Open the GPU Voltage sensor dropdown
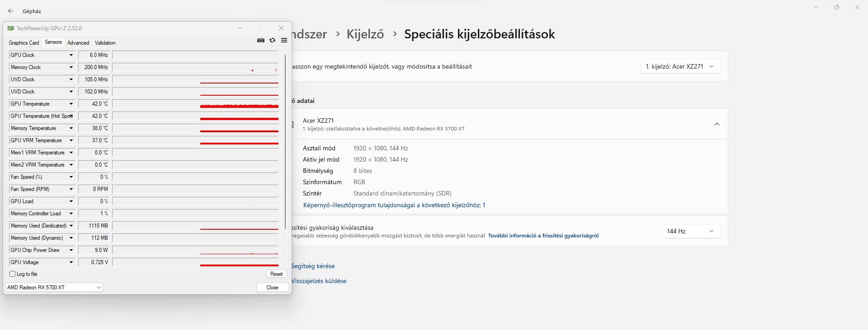 71,262
